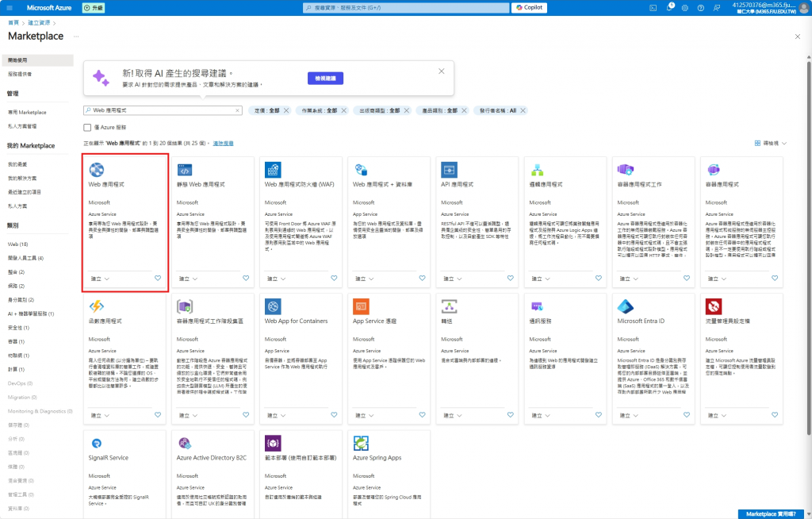Viewport: 812px width, 519px height.
Task: Open Cloud Shell from the top bar
Action: (653, 8)
